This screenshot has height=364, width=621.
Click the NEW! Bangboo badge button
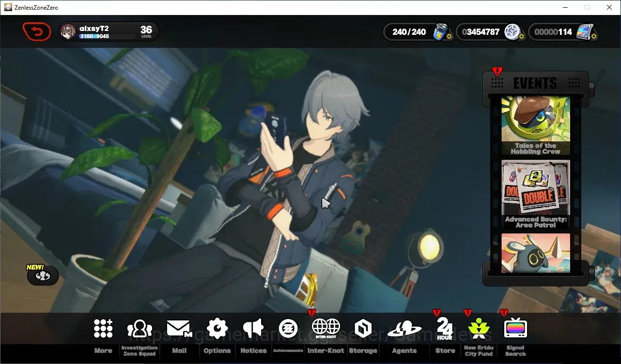43,275
